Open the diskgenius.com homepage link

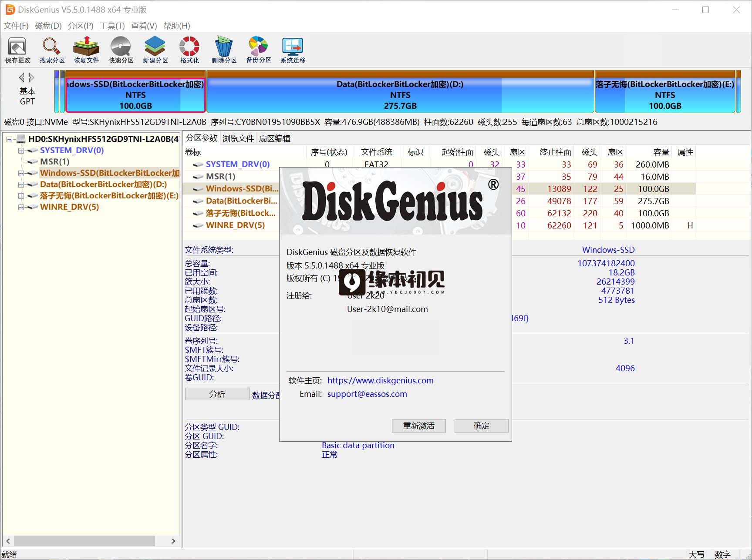pos(381,380)
